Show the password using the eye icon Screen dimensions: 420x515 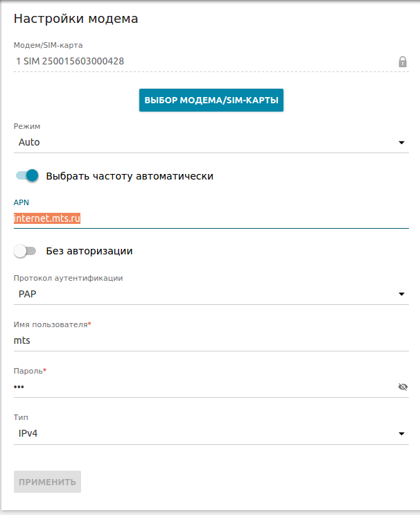[403, 387]
